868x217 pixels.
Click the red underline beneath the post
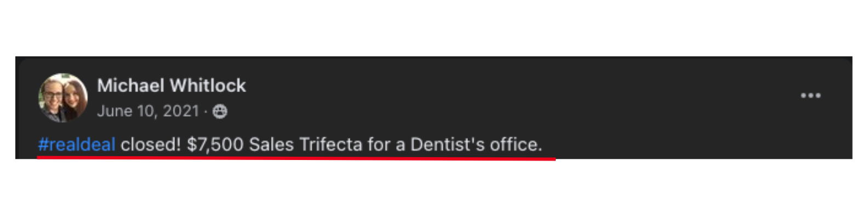(296, 158)
